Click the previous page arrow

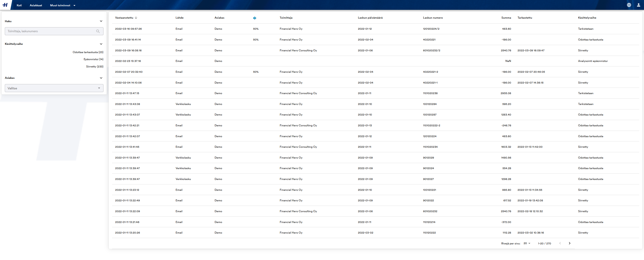[x=560, y=243]
